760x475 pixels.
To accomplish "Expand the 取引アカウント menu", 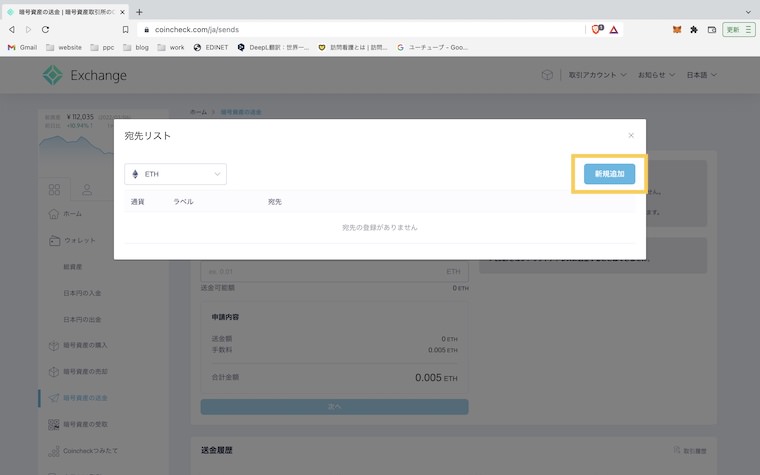I will click(597, 75).
